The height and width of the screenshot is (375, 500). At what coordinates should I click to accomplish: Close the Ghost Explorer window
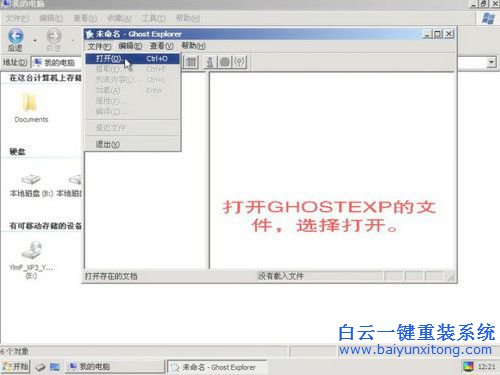[449, 34]
